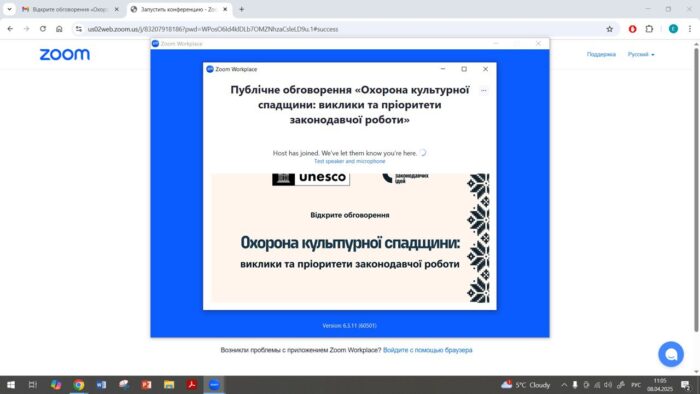Switch to the Gmail tab
The image size is (700, 394).
(70, 9)
